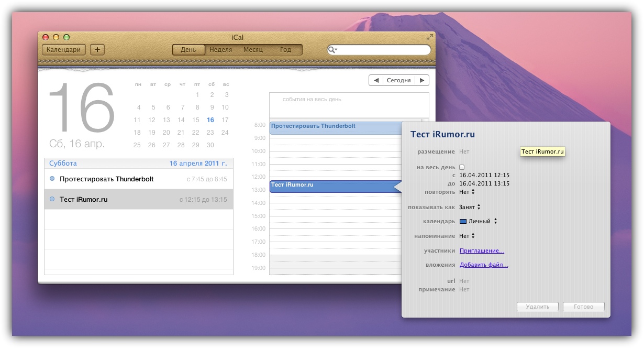Select date 9 in mini calendar

212,107
